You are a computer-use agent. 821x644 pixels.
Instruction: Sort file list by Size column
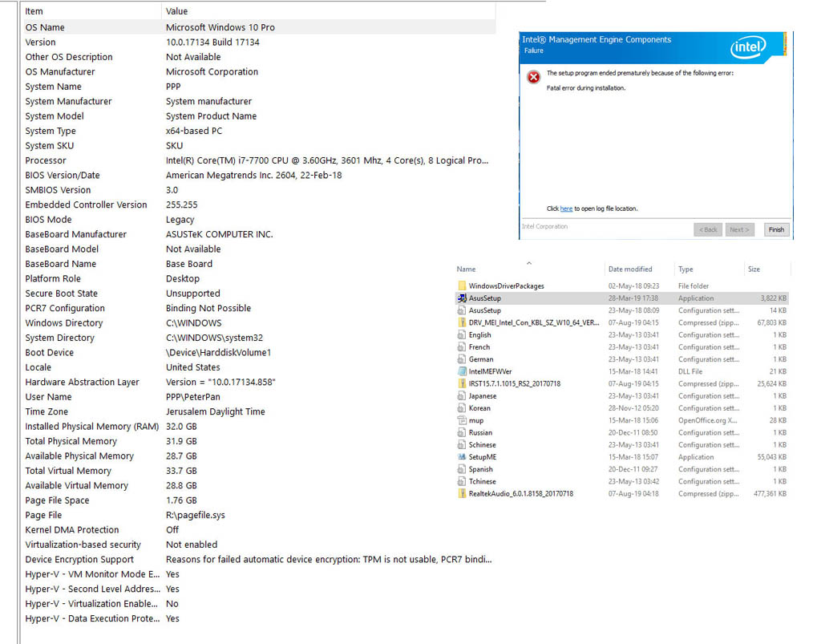[x=754, y=269]
